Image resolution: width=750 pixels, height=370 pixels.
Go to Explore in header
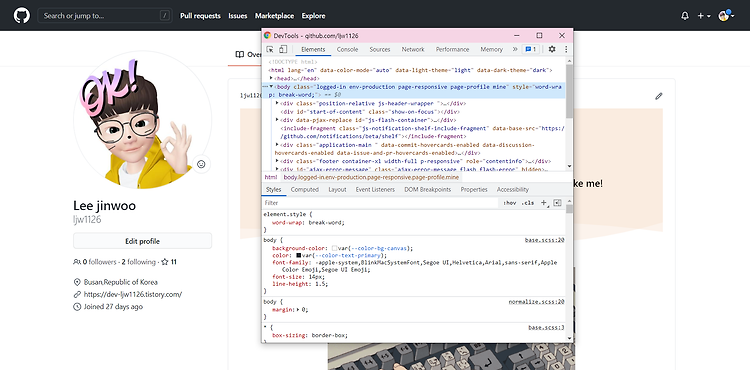313,16
